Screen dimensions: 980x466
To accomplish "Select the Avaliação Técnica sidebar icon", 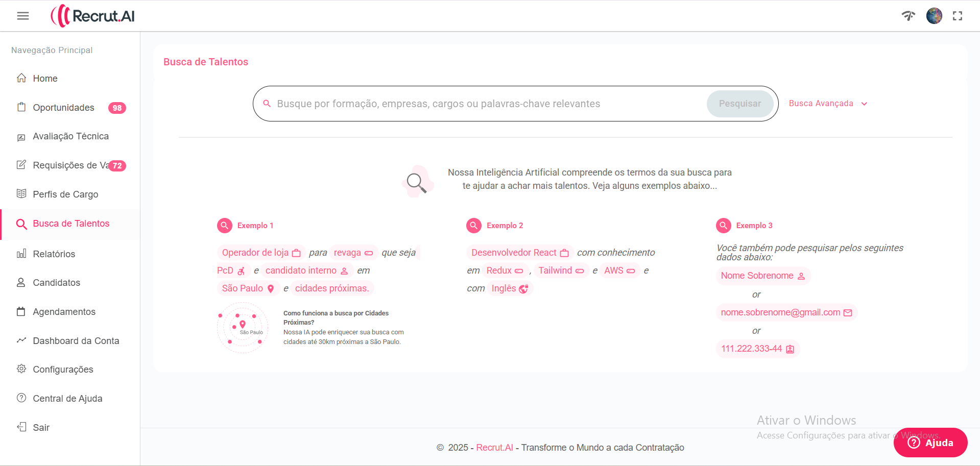I will 20,137.
